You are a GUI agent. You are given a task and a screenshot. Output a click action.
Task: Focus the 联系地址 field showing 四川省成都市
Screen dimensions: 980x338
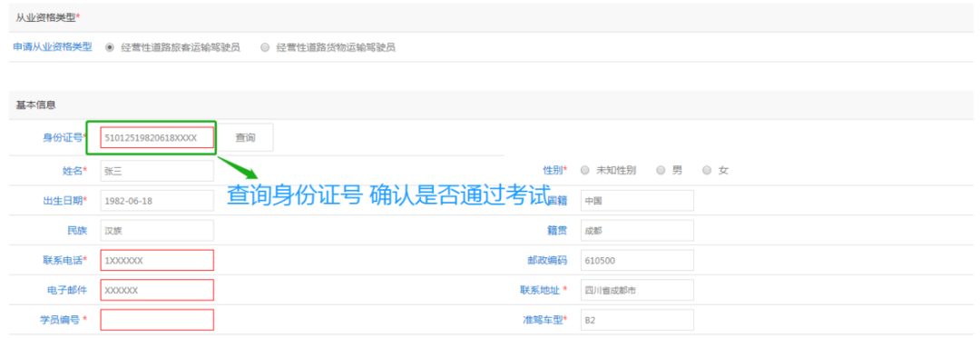(637, 290)
